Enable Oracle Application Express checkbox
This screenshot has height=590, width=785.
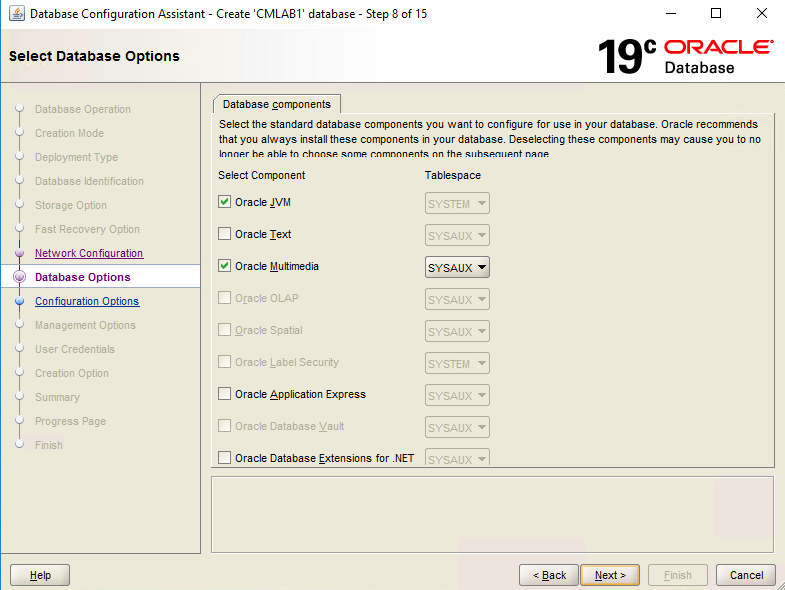coord(224,394)
